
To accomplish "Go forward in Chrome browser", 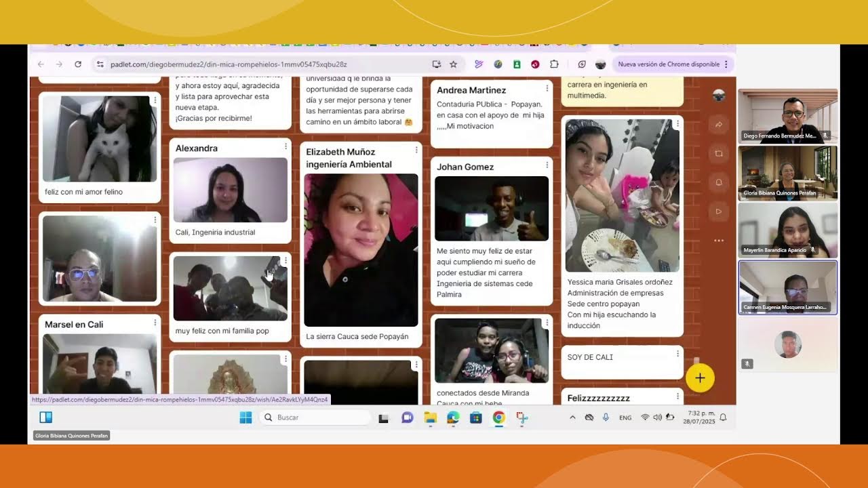I will (x=59, y=64).
